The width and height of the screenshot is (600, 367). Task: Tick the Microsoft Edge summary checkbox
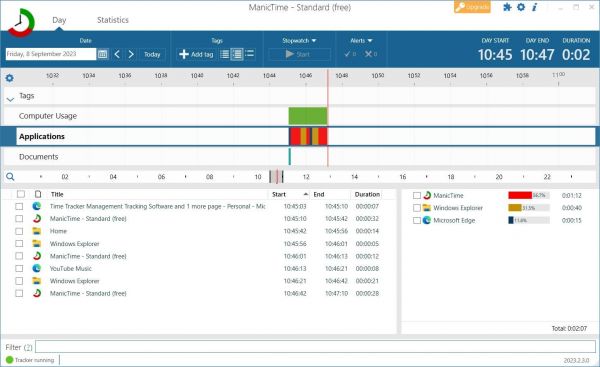pyautogui.click(x=417, y=220)
